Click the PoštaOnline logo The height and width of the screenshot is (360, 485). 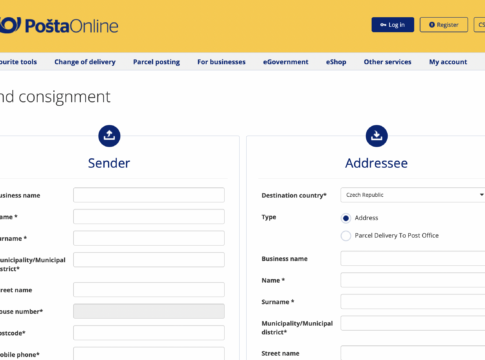[x=59, y=26]
